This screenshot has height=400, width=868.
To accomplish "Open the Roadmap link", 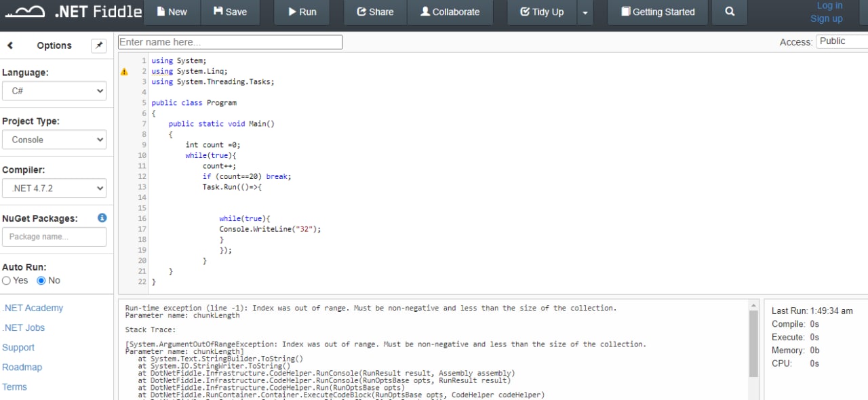I will pos(22,367).
